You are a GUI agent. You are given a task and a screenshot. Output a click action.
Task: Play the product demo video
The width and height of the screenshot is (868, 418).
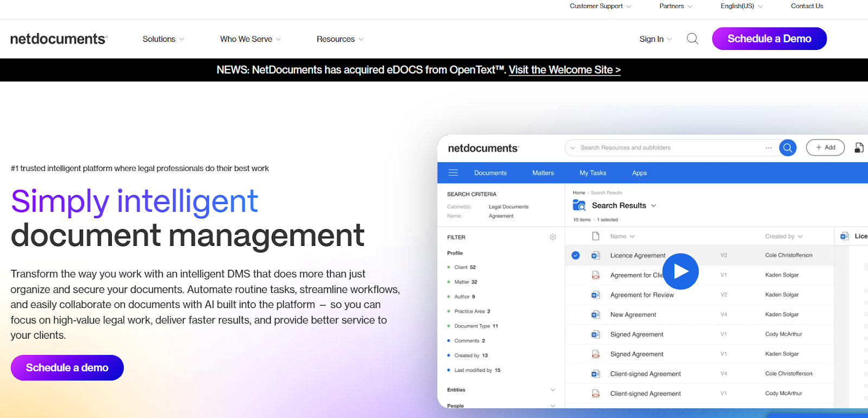click(680, 271)
